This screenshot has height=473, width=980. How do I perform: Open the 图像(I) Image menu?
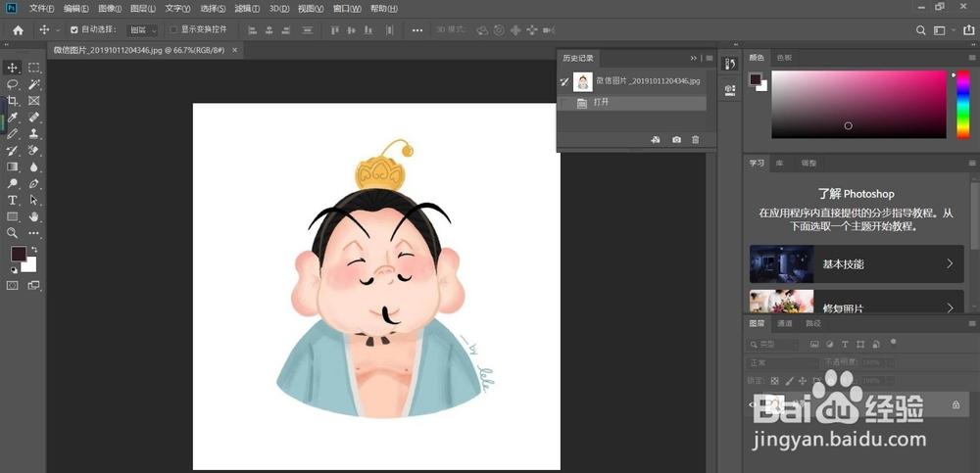[x=110, y=9]
